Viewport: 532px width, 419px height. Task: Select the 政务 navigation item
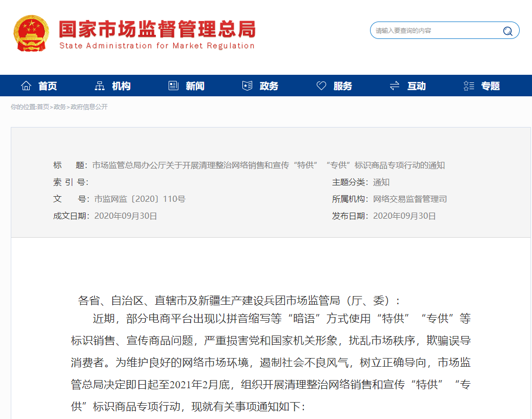(x=269, y=86)
